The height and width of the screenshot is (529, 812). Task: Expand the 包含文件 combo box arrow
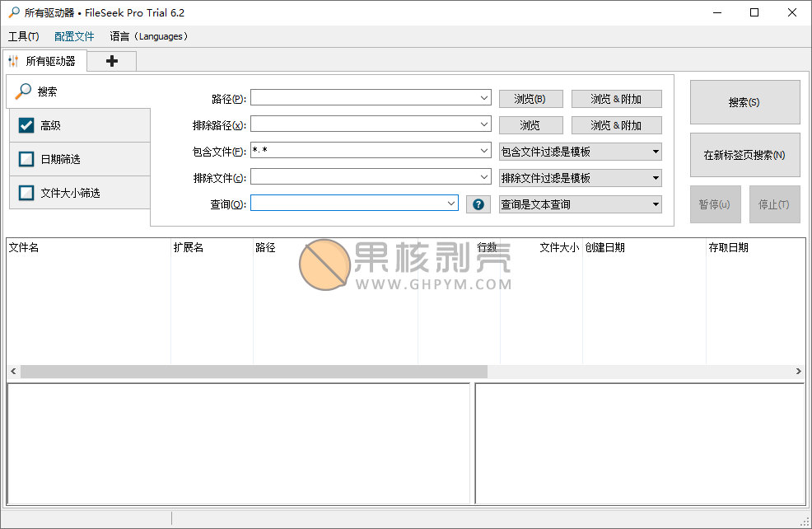point(483,151)
